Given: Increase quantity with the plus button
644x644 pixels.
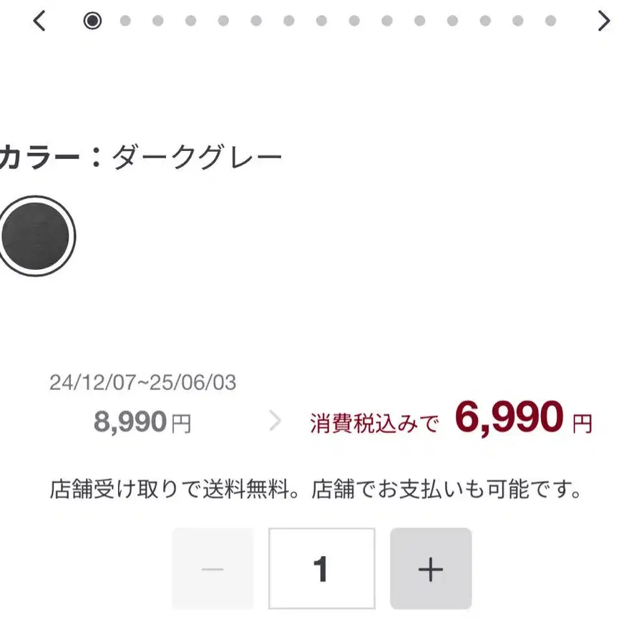Looking at the screenshot, I should click(431, 569).
